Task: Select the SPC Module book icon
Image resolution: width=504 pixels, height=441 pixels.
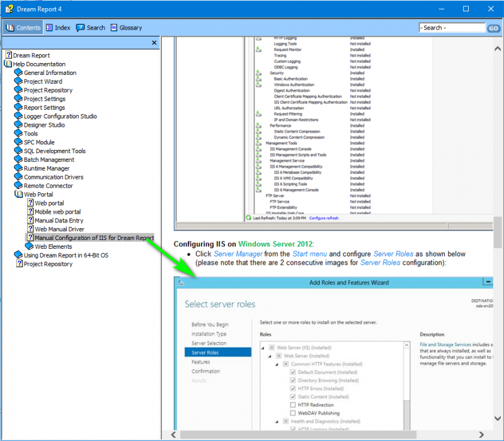Action: pos(18,142)
